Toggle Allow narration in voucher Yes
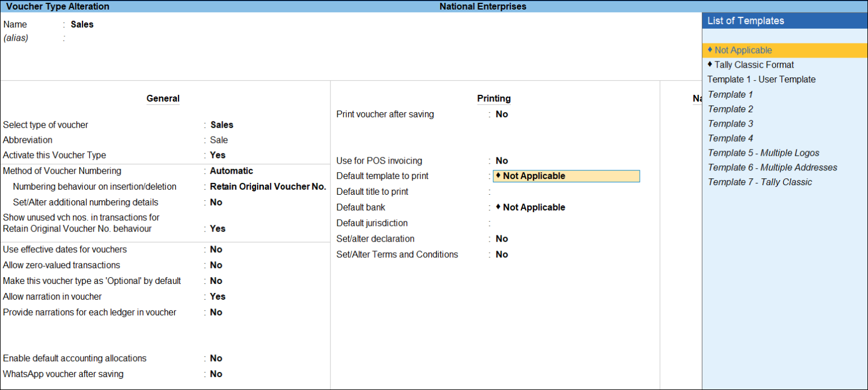The height and width of the screenshot is (390, 868). (x=218, y=297)
